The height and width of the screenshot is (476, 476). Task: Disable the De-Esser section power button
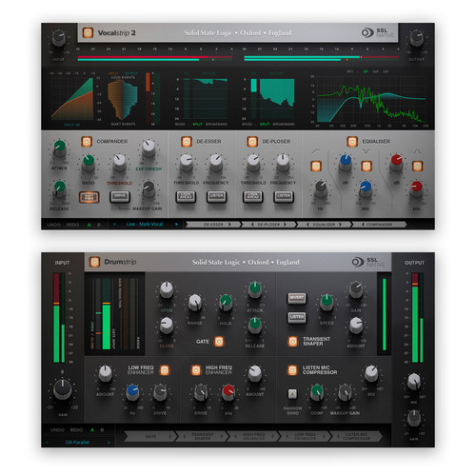[187, 142]
